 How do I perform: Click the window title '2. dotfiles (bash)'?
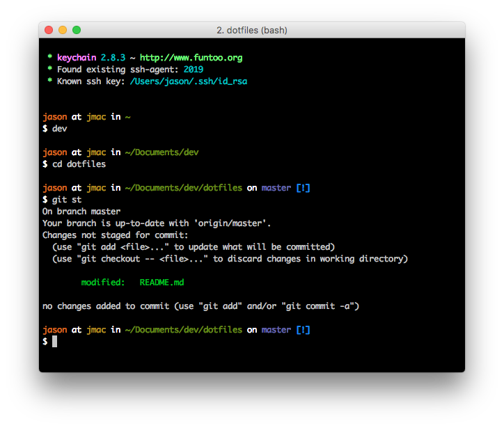point(252,30)
